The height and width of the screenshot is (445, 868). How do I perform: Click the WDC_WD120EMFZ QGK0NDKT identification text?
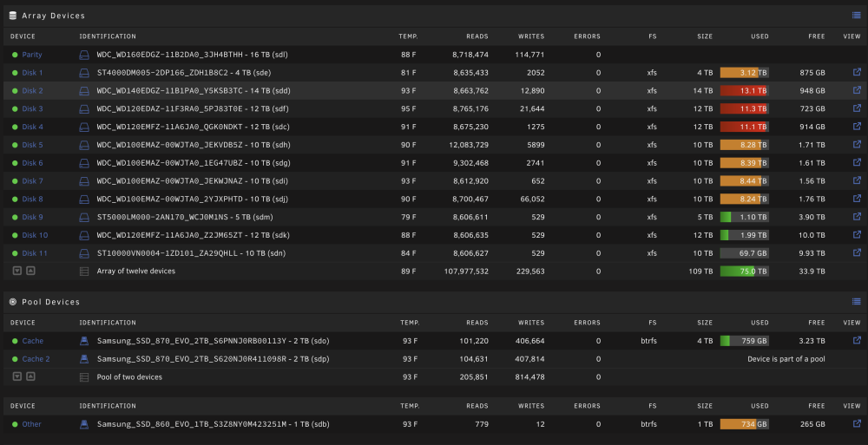(x=192, y=127)
